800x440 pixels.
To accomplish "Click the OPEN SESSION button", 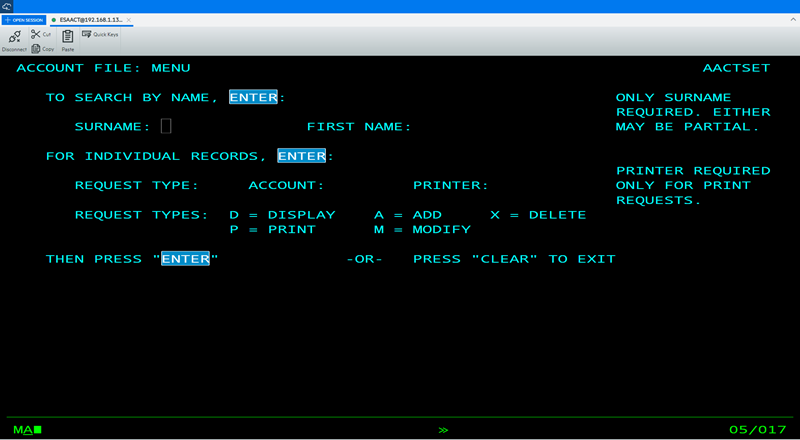I will [x=24, y=20].
